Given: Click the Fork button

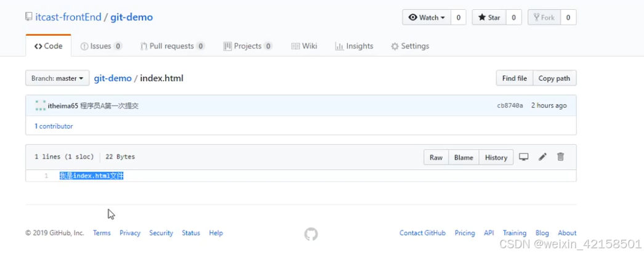Looking at the screenshot, I should pyautogui.click(x=544, y=17).
